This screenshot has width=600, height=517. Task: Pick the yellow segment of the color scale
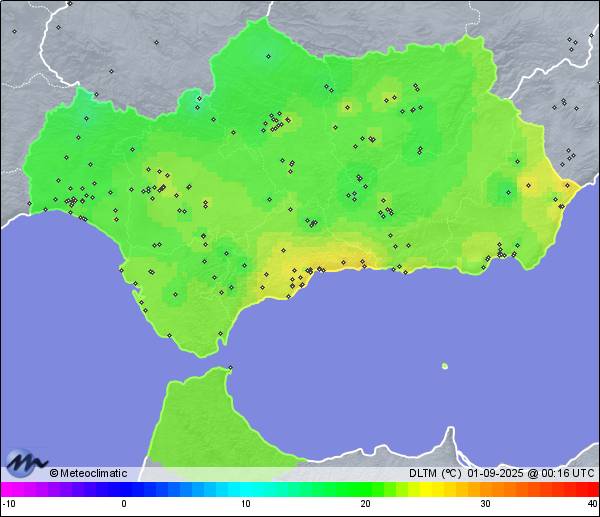[x=426, y=489]
